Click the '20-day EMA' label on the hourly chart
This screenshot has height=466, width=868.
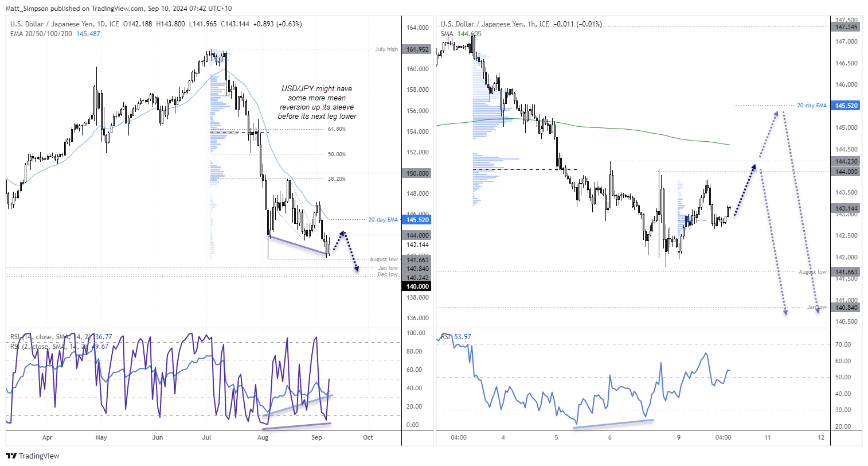812,106
